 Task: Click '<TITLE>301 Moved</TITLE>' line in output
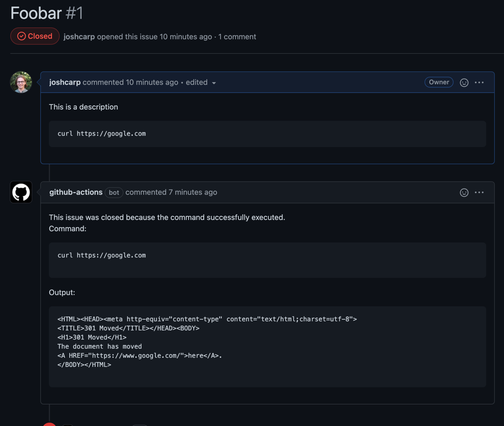[x=128, y=328]
